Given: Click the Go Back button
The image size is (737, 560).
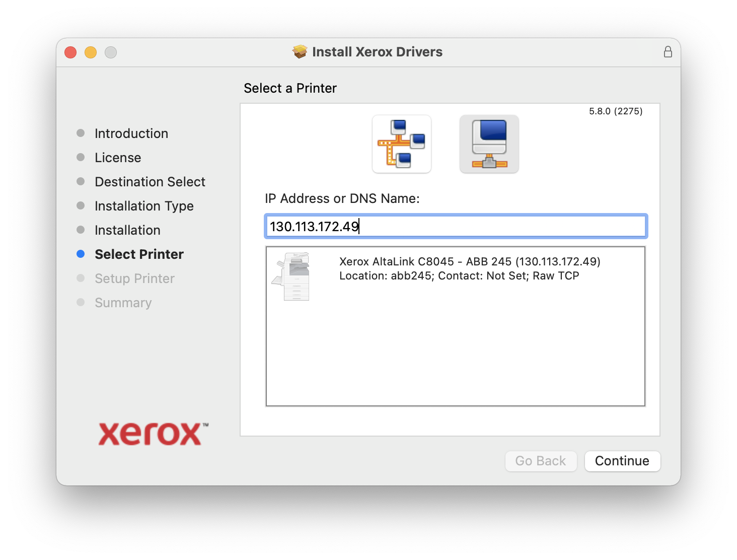Looking at the screenshot, I should (540, 461).
